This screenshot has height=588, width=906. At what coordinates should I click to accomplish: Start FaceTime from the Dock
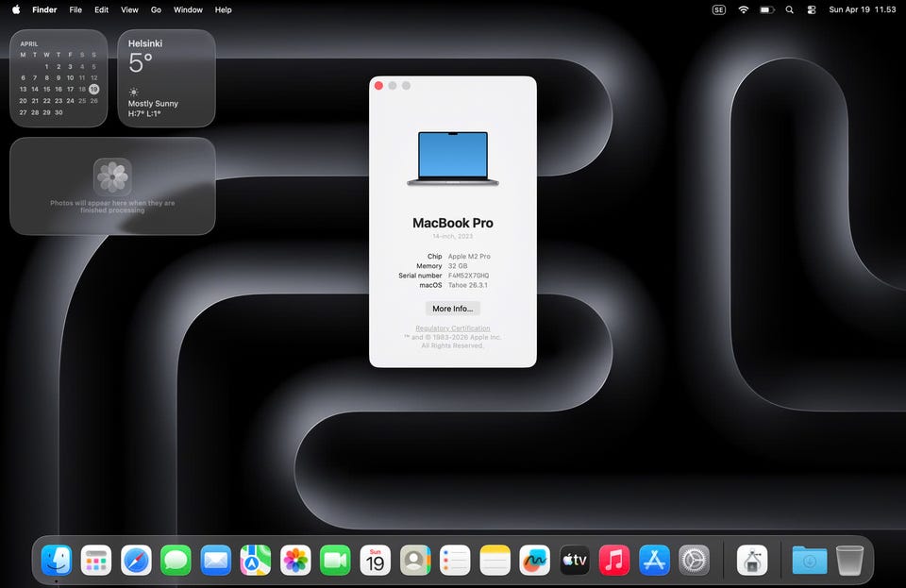pyautogui.click(x=335, y=560)
